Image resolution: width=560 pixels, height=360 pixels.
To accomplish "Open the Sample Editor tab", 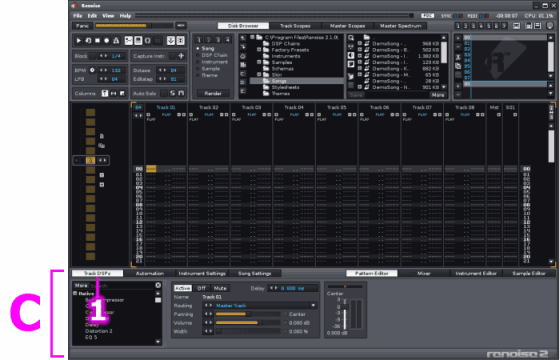I will (529, 273).
